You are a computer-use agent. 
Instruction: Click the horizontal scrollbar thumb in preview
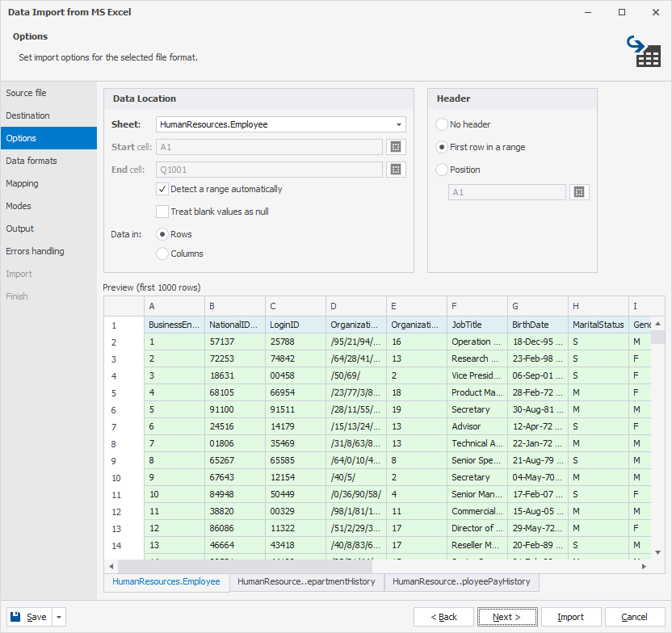coord(246,567)
